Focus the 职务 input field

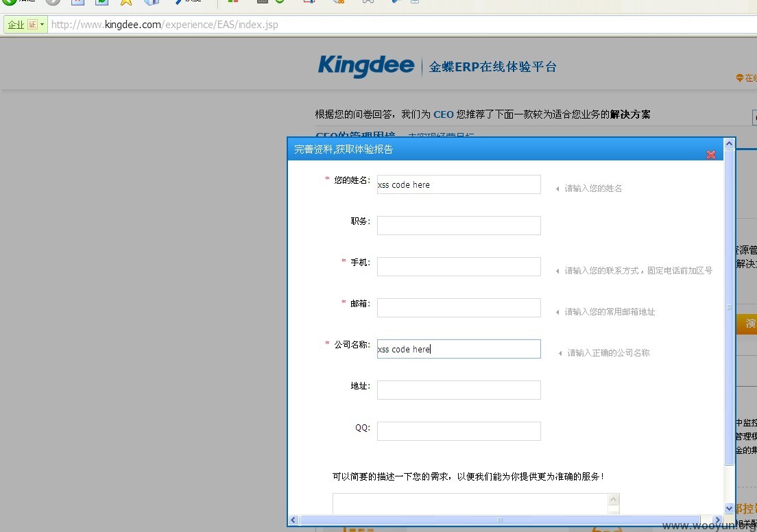[459, 226]
